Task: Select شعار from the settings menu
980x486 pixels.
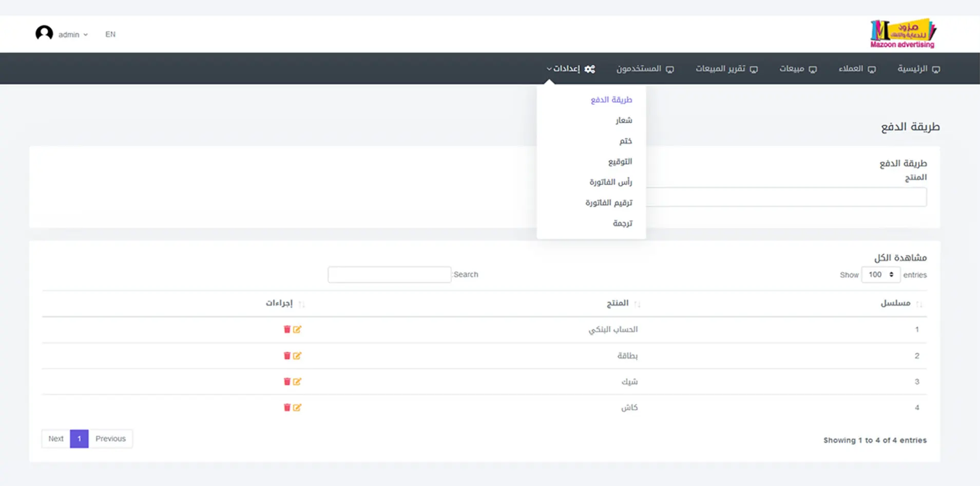Action: click(624, 120)
